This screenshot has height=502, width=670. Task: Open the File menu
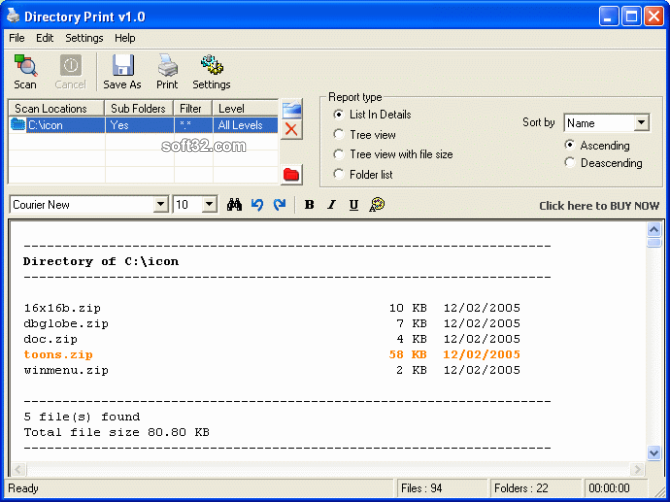tap(17, 38)
